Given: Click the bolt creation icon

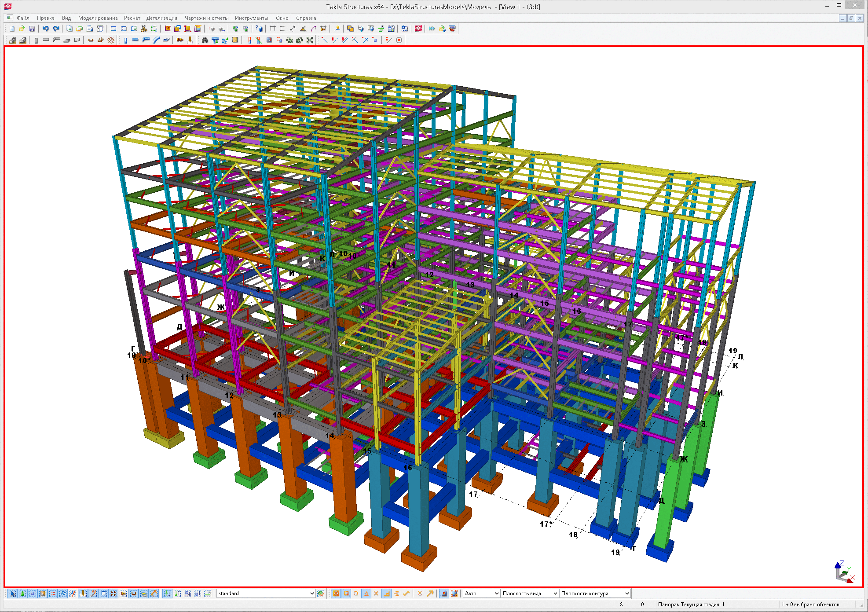Looking at the screenshot, I should (x=180, y=40).
